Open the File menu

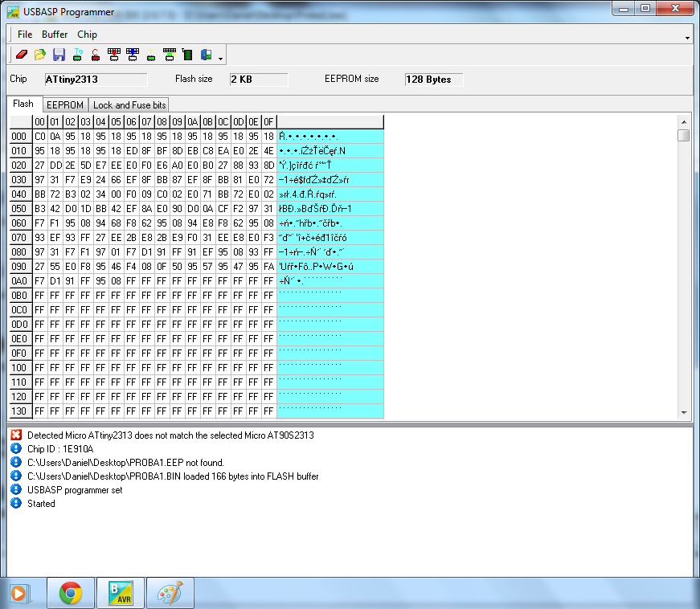click(x=25, y=35)
